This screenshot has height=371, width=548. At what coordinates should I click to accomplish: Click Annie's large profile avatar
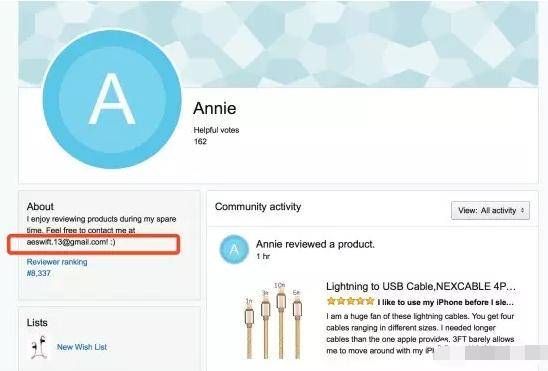pyautogui.click(x=112, y=99)
